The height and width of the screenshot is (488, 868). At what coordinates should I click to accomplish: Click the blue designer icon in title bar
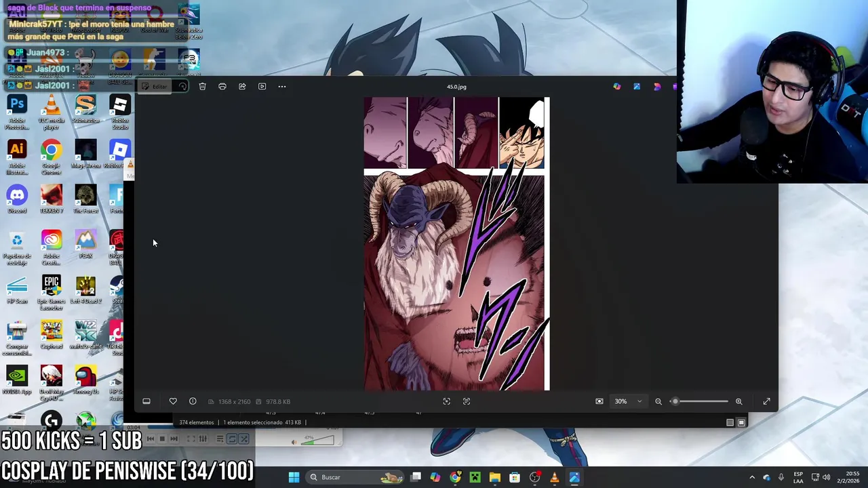click(x=637, y=86)
